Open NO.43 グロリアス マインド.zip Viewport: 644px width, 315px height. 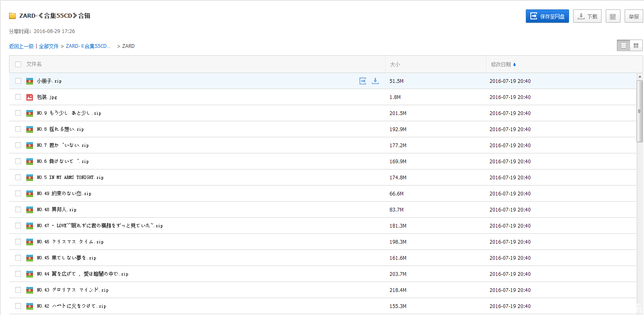click(72, 290)
